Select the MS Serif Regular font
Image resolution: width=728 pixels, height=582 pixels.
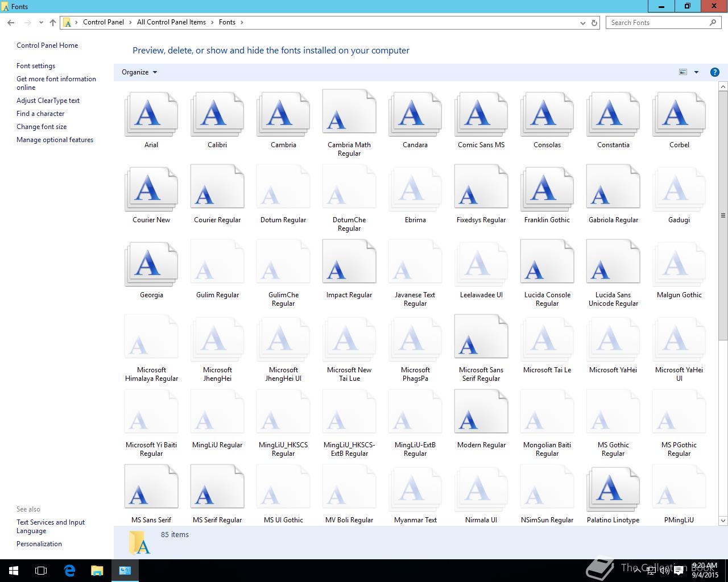217,487
